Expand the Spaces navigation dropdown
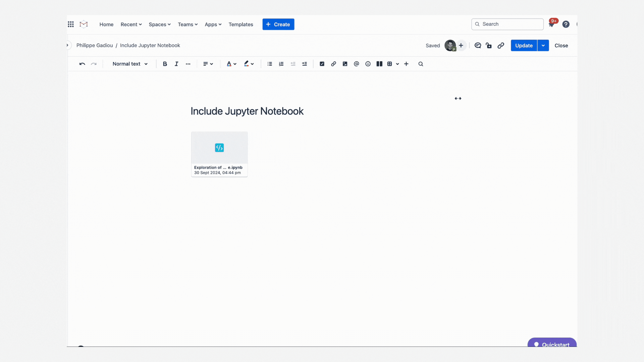This screenshot has height=362, width=644. (160, 24)
